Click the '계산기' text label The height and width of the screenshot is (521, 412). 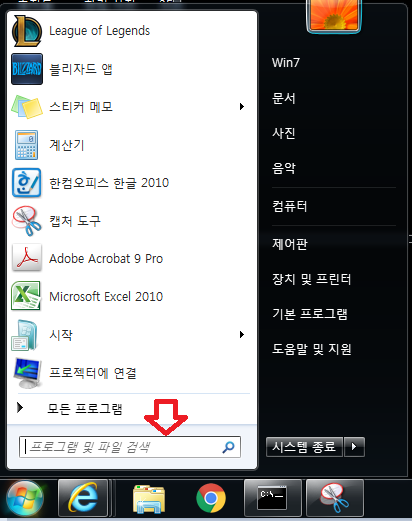tap(66, 145)
